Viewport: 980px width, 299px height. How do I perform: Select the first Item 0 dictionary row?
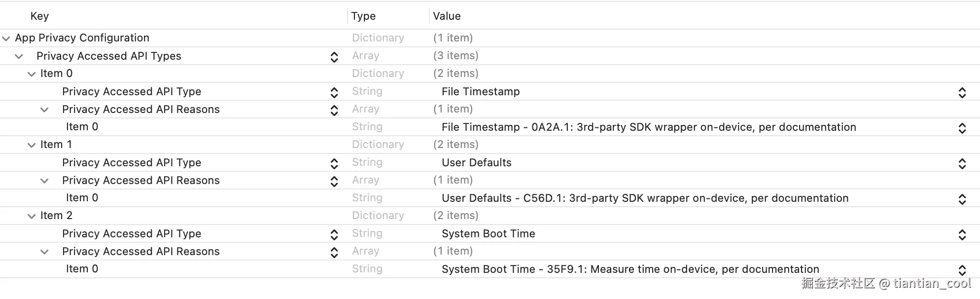pyautogui.click(x=56, y=74)
